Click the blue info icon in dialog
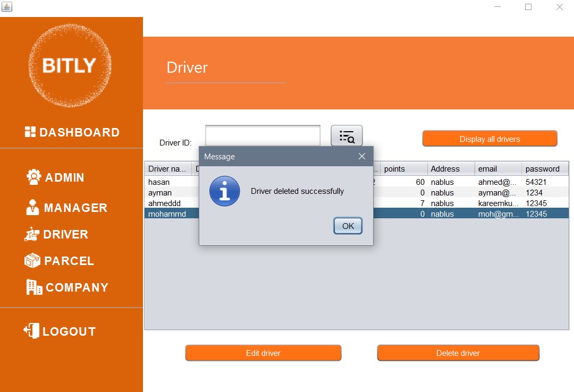 (225, 191)
